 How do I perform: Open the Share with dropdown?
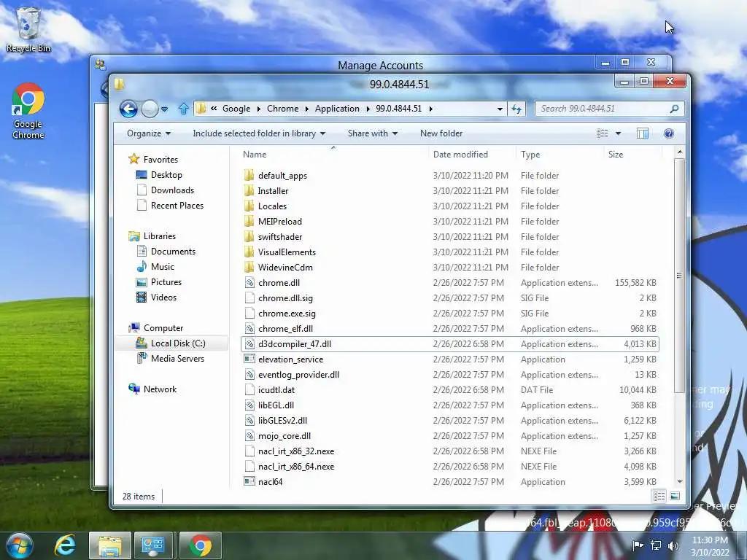(373, 133)
